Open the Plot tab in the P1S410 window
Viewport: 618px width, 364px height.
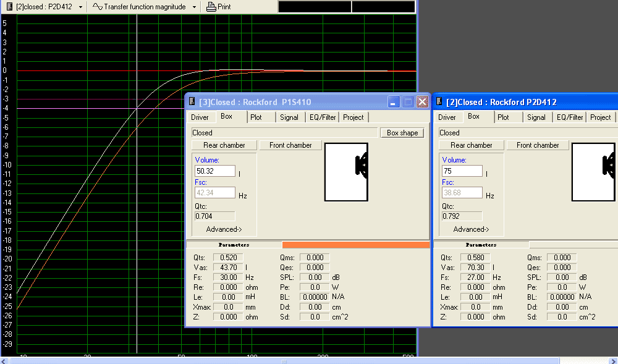pos(256,117)
